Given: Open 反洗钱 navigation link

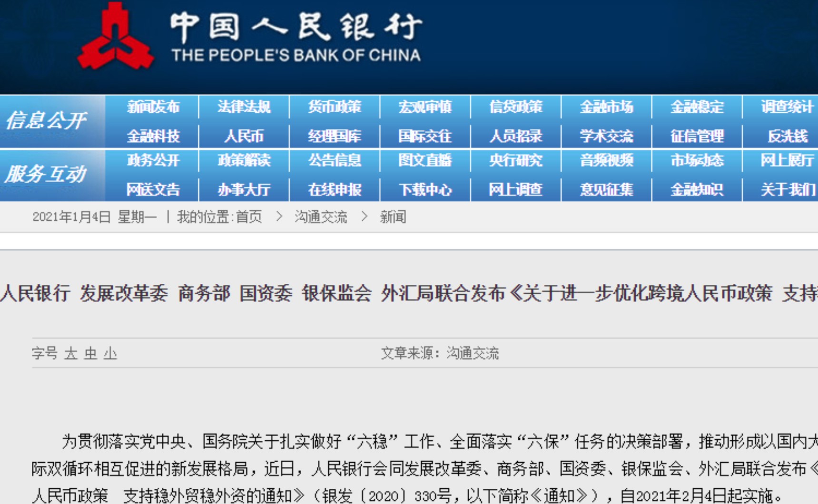Looking at the screenshot, I should (788, 136).
